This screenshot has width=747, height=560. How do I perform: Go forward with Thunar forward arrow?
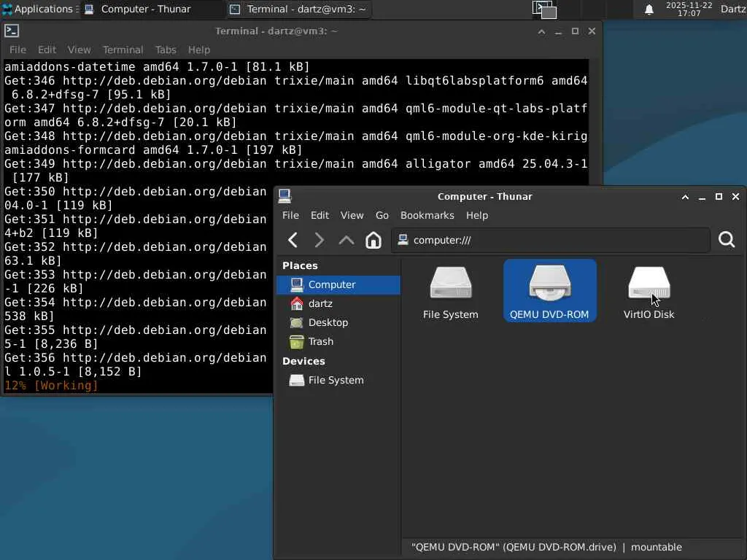click(320, 240)
